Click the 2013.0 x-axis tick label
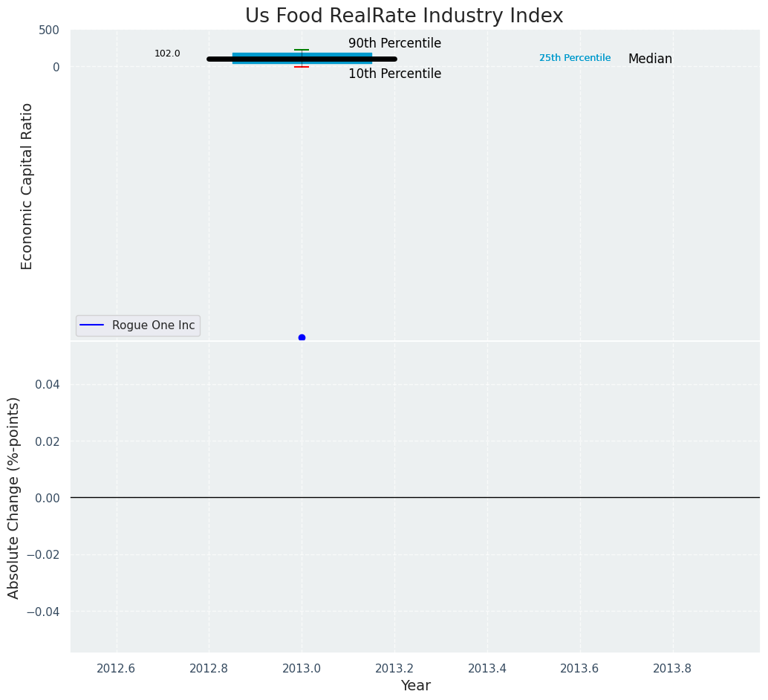The image size is (768, 700). (x=302, y=668)
